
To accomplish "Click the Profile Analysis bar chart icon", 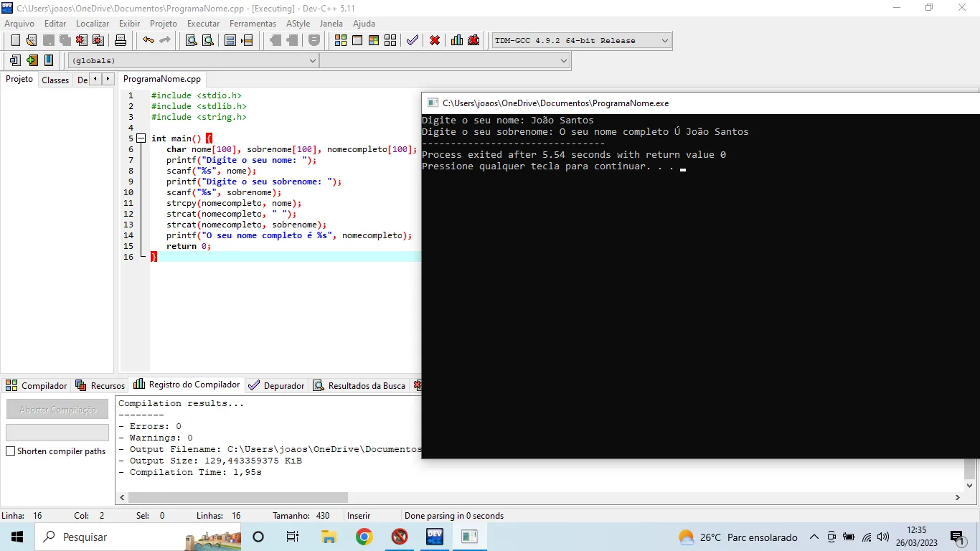I will click(x=457, y=40).
